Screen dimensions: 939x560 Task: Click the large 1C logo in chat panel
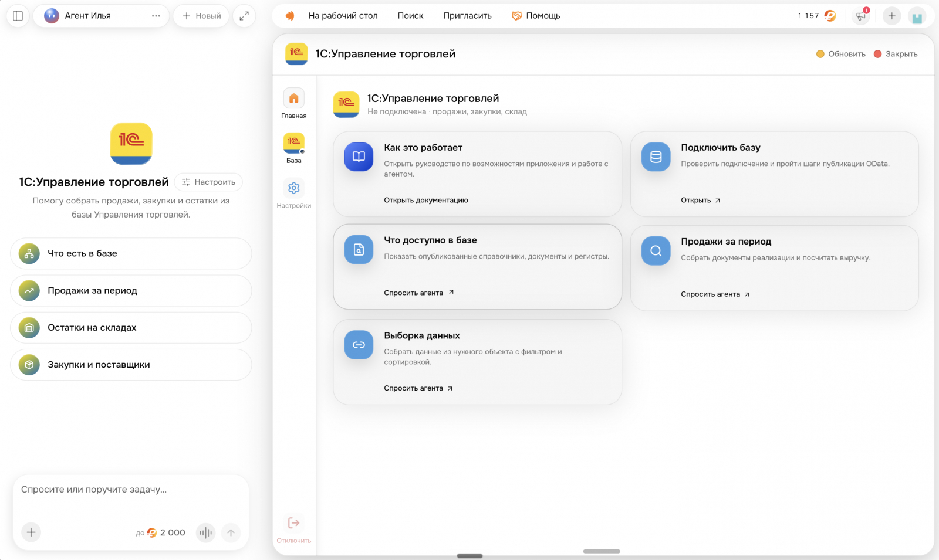pos(131,144)
